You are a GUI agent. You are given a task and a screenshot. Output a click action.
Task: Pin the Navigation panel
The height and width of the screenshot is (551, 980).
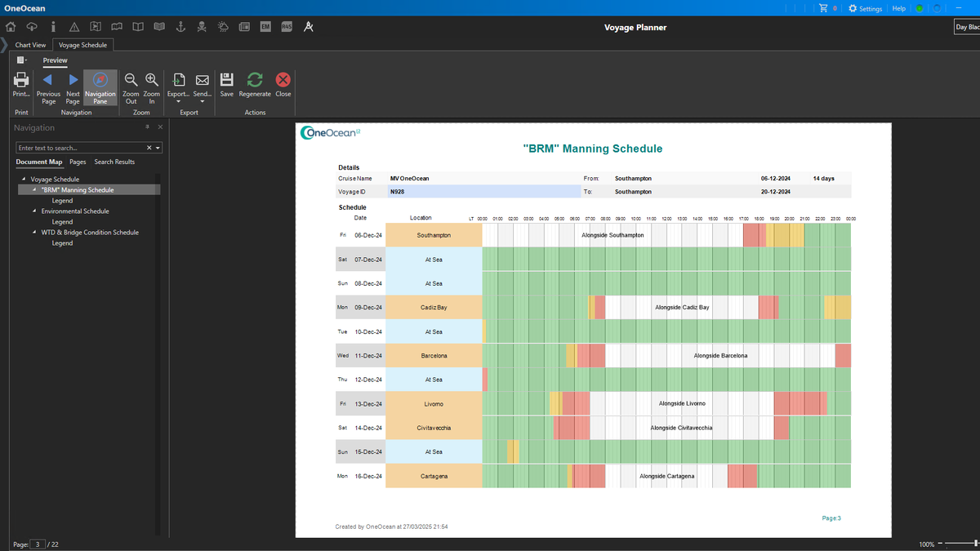pos(148,127)
